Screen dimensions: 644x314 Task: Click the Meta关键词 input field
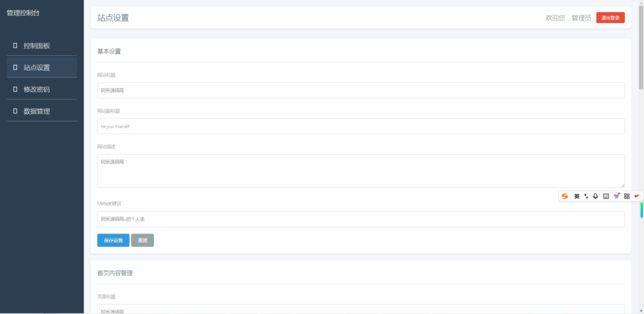pos(360,219)
